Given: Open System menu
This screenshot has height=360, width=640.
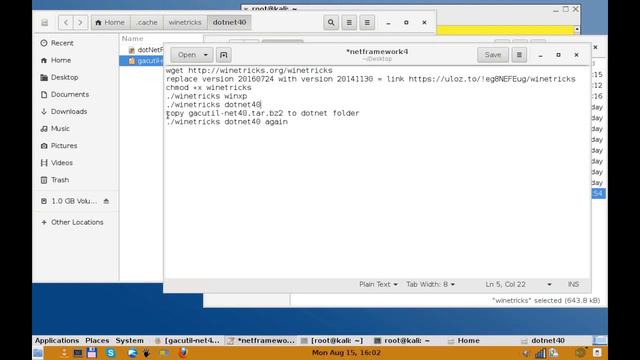Looking at the screenshot, I should pyautogui.click(x=129, y=340).
